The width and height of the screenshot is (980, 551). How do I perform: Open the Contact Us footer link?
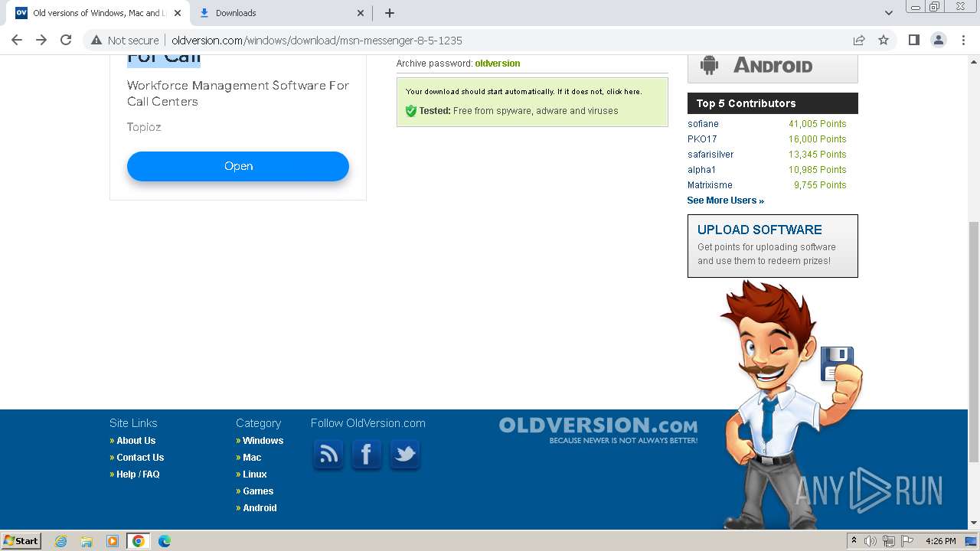(x=140, y=458)
